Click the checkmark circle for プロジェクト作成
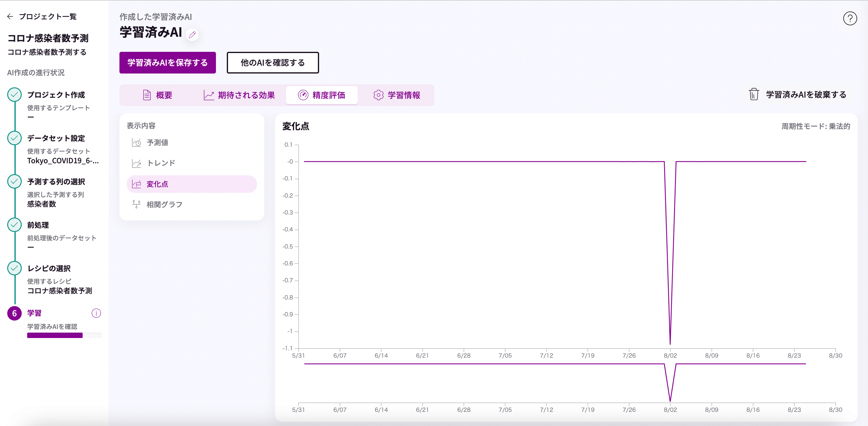 coord(14,95)
